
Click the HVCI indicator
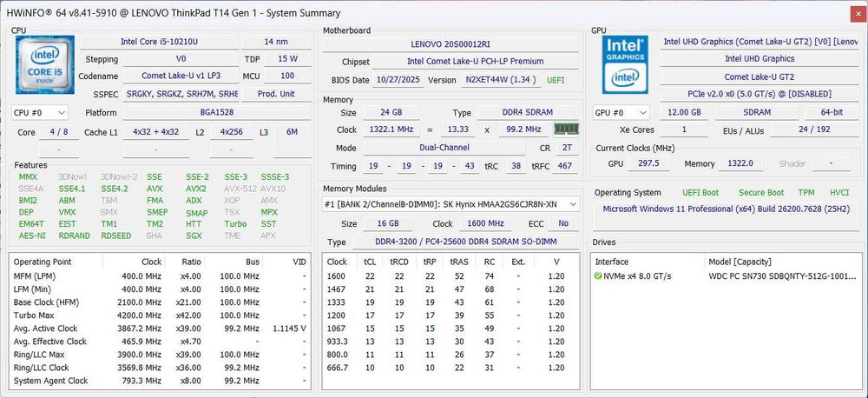tap(839, 193)
